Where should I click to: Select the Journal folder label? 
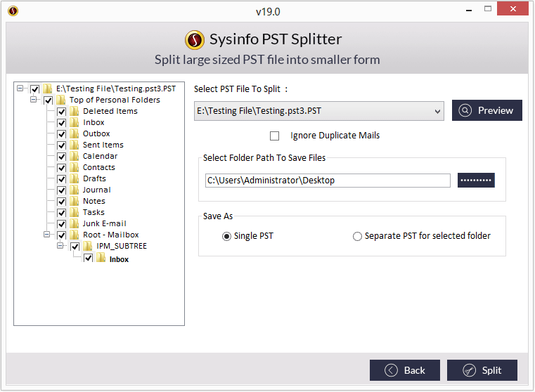96,190
